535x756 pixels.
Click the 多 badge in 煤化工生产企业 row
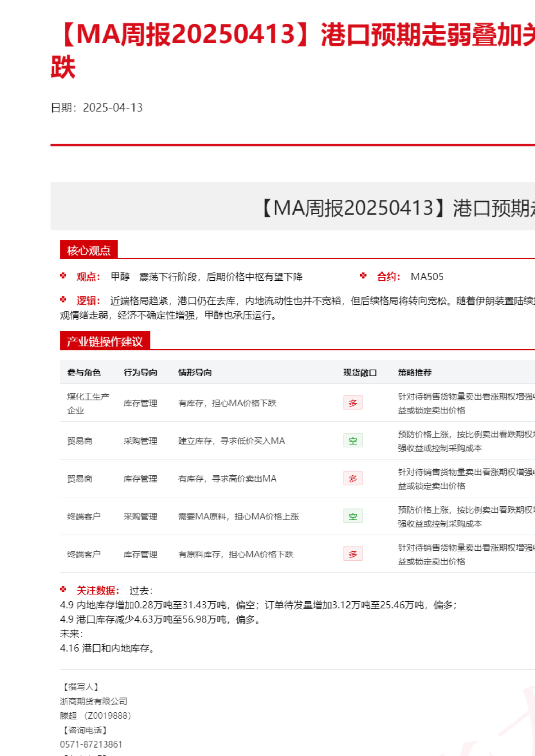(x=353, y=403)
